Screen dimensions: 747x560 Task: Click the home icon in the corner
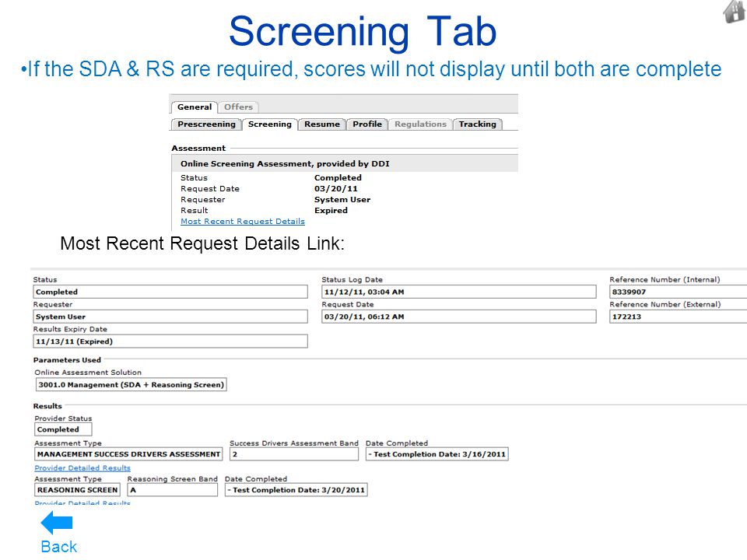[x=735, y=12]
